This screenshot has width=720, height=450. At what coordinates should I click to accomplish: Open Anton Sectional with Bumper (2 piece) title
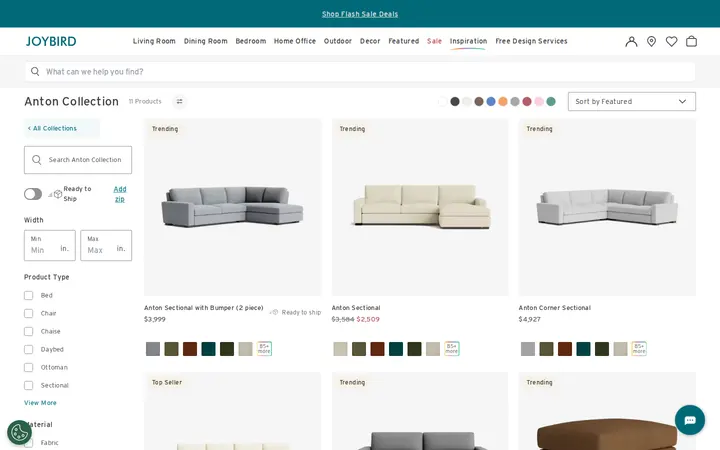point(204,308)
